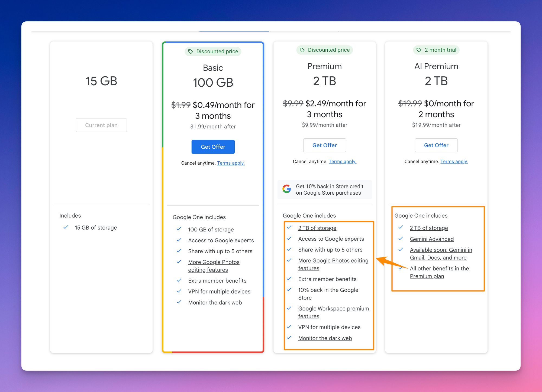Open the Gemini Advanced link

(432, 239)
